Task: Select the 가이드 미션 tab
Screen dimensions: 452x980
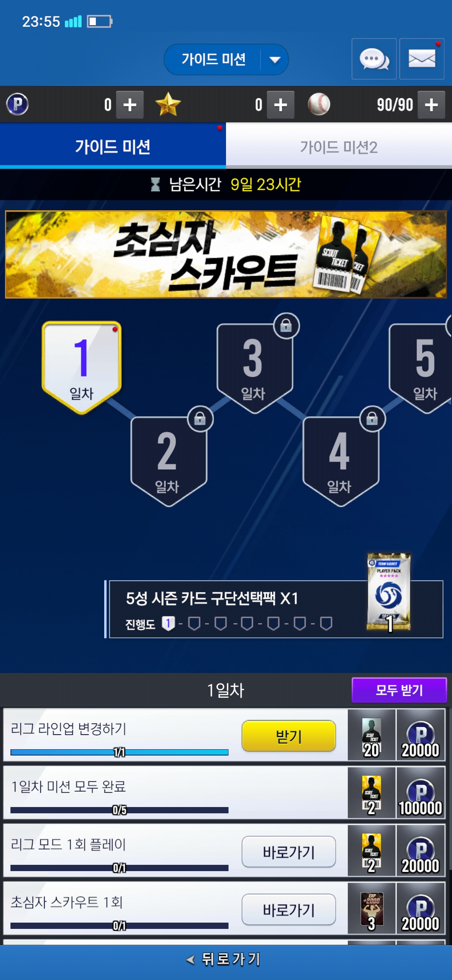Action: pos(113,147)
